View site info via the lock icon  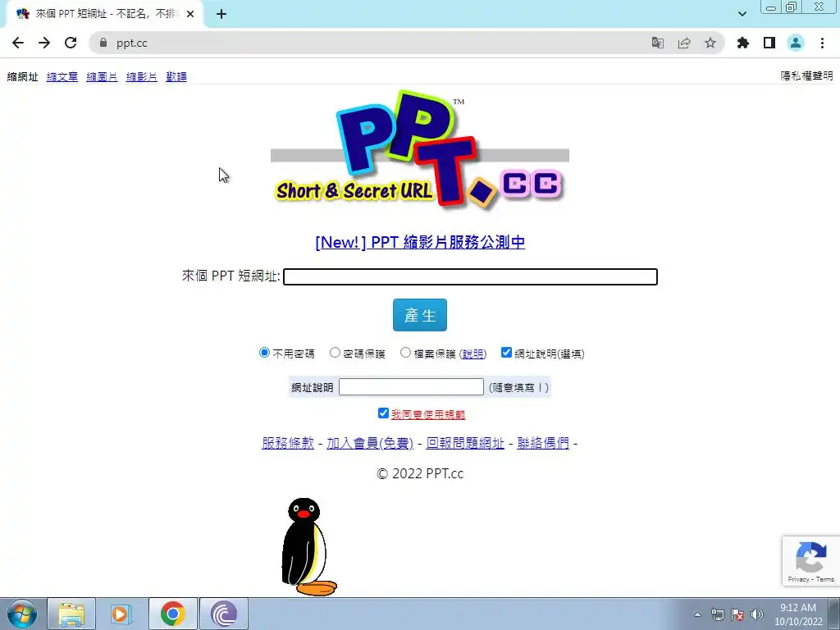(x=103, y=43)
